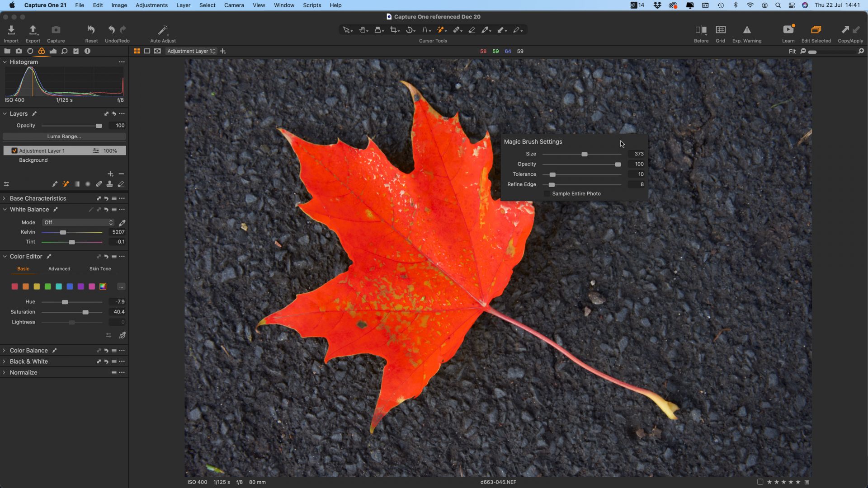This screenshot has height=488, width=868.
Task: Select the Erase Mask cursor tool
Action: [472, 30]
